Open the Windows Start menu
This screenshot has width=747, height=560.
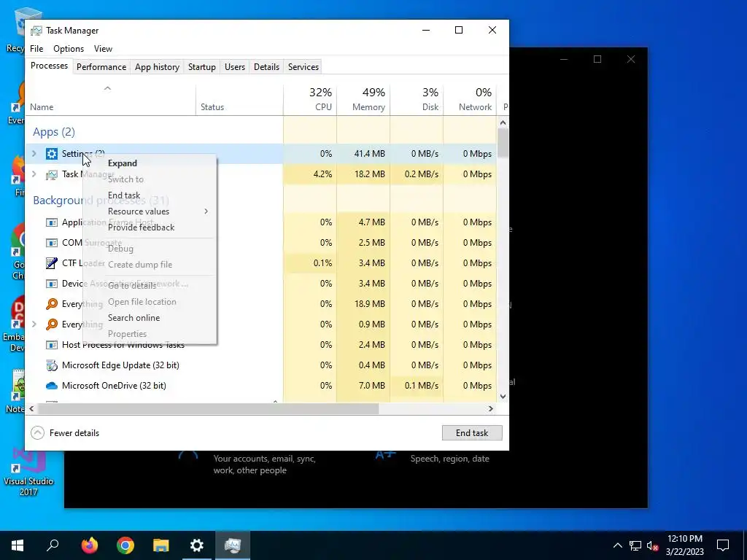pos(18,545)
